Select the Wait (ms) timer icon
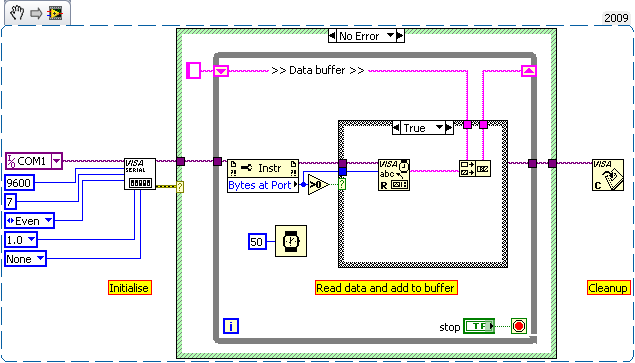This screenshot has width=635, height=363. click(291, 241)
